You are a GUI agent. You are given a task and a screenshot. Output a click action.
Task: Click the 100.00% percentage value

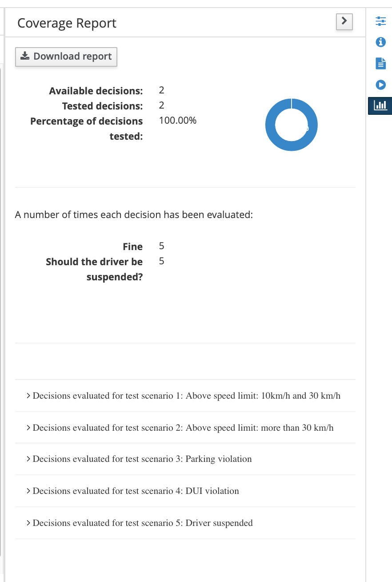[177, 121]
